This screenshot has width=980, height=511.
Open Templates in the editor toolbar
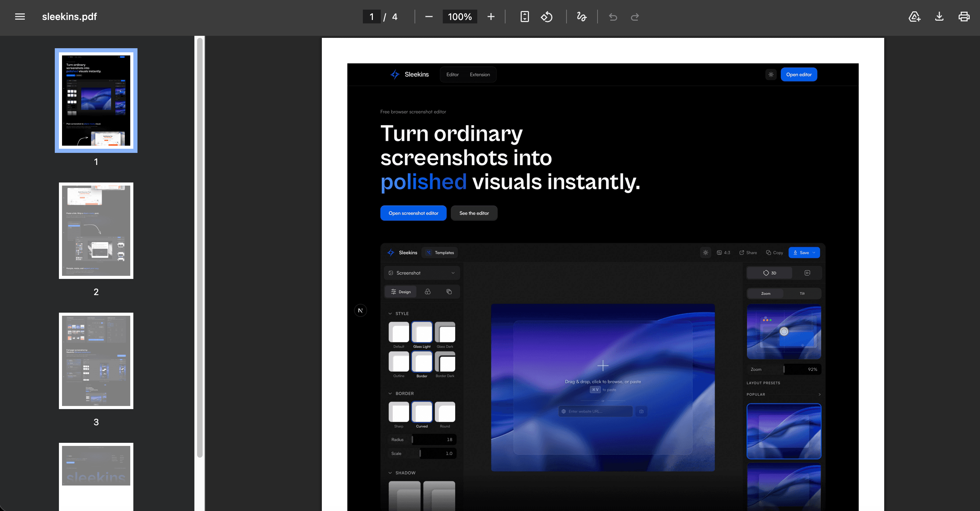[440, 252]
